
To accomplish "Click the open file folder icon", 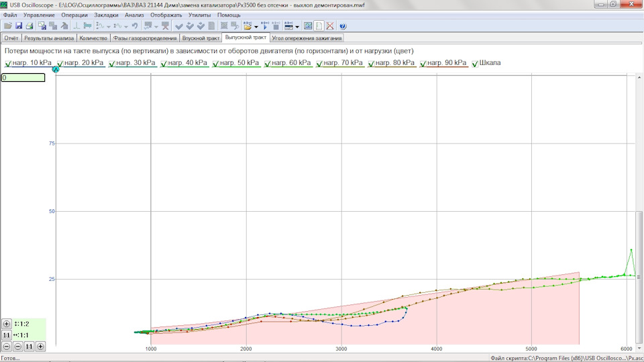I will [x=7, y=26].
